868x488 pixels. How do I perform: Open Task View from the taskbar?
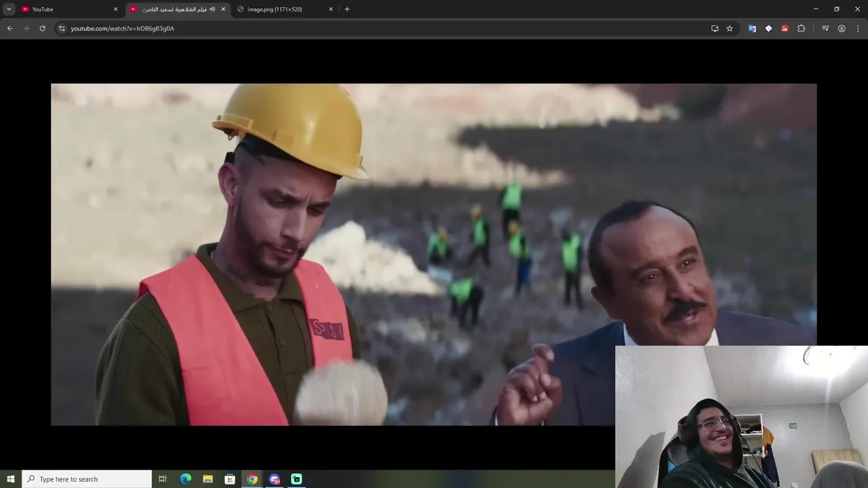(163, 479)
